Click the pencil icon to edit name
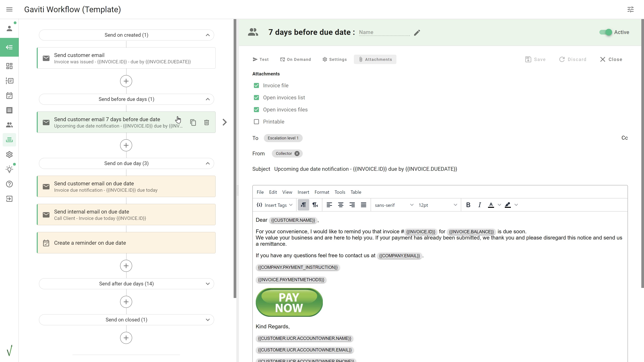This screenshot has width=644, height=362. (x=417, y=33)
